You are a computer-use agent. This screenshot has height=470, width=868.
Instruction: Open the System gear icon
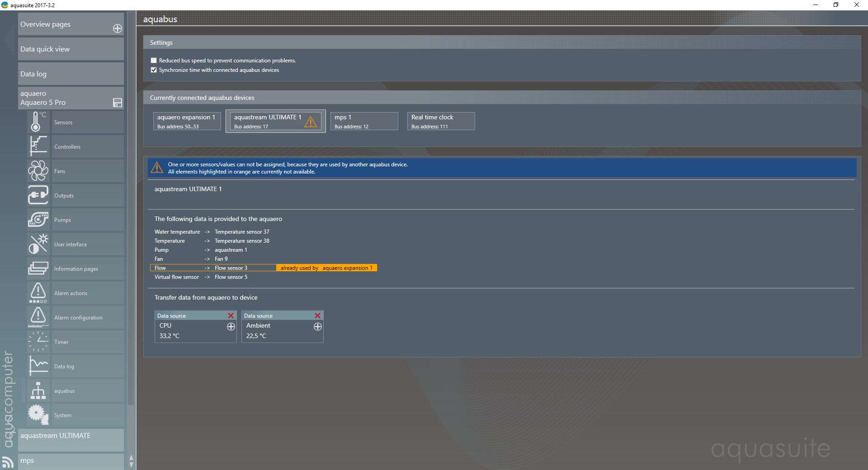pyautogui.click(x=38, y=415)
